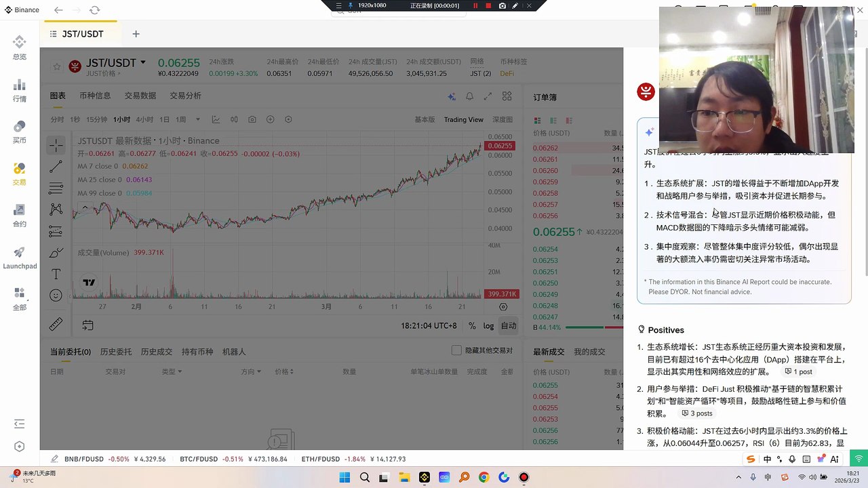Click the ETH/FDUSD ticker at bottom
This screenshot has width=868, height=488.
(x=354, y=459)
